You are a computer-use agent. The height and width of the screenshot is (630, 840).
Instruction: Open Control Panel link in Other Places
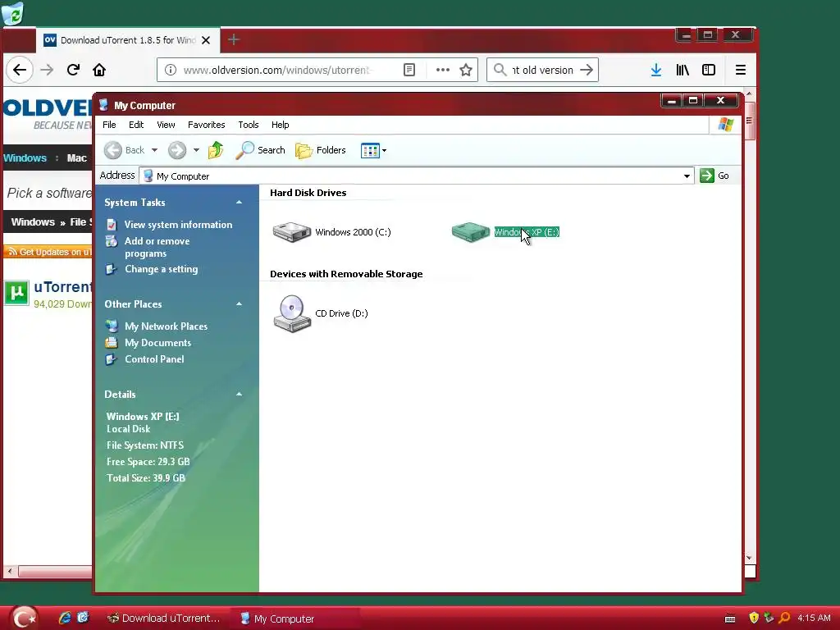pyautogui.click(x=154, y=359)
